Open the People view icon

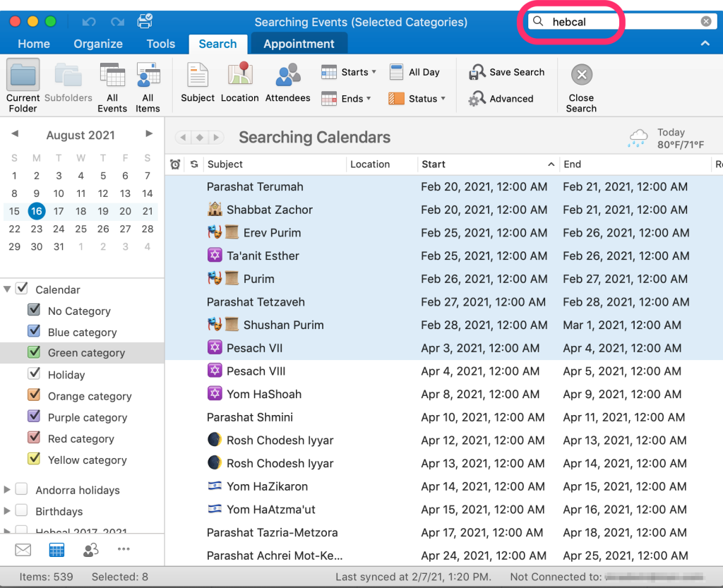tap(90, 549)
